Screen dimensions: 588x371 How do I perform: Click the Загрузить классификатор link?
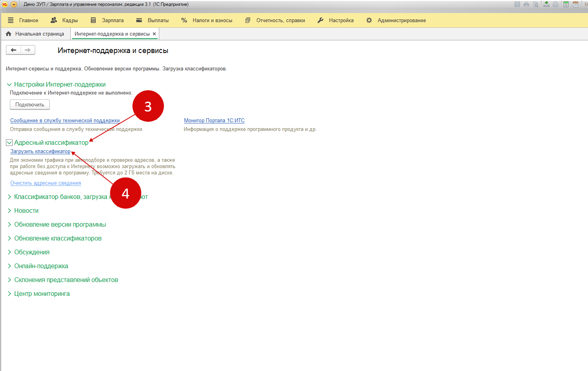(x=40, y=151)
